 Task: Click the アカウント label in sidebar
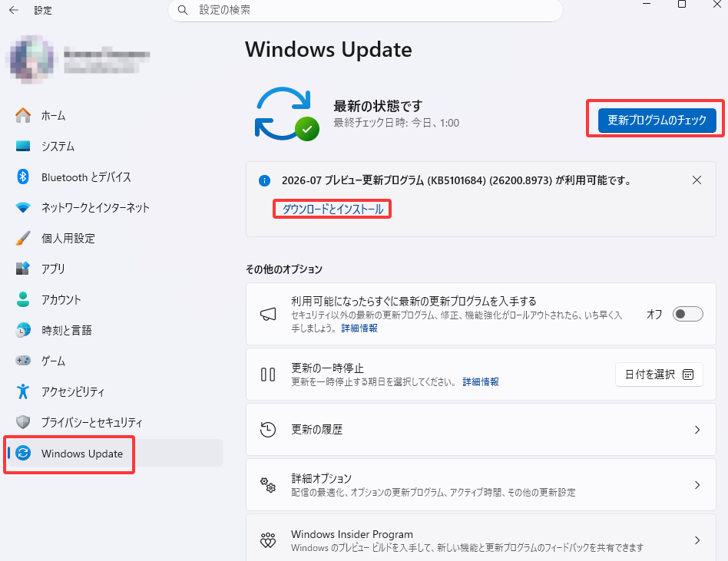61,300
